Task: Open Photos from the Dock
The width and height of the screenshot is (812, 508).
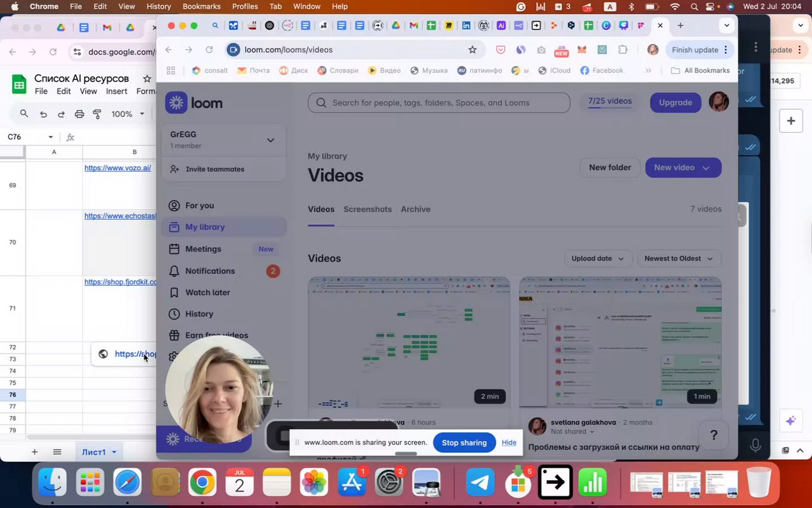Action: click(x=314, y=483)
